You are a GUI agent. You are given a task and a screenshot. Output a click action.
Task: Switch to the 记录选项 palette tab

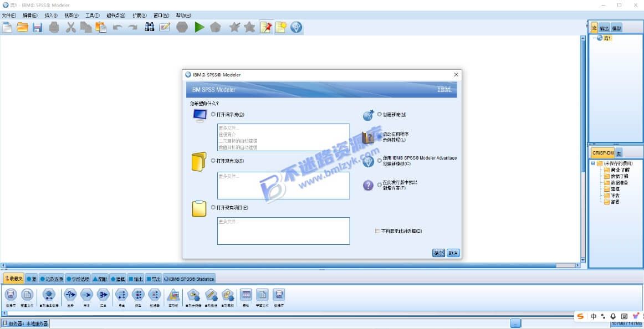52,279
